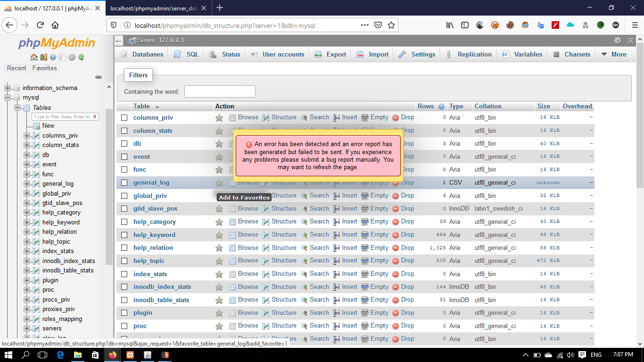The width and height of the screenshot is (644, 362).
Task: Expand the information_schema tree node
Action: coord(7,88)
